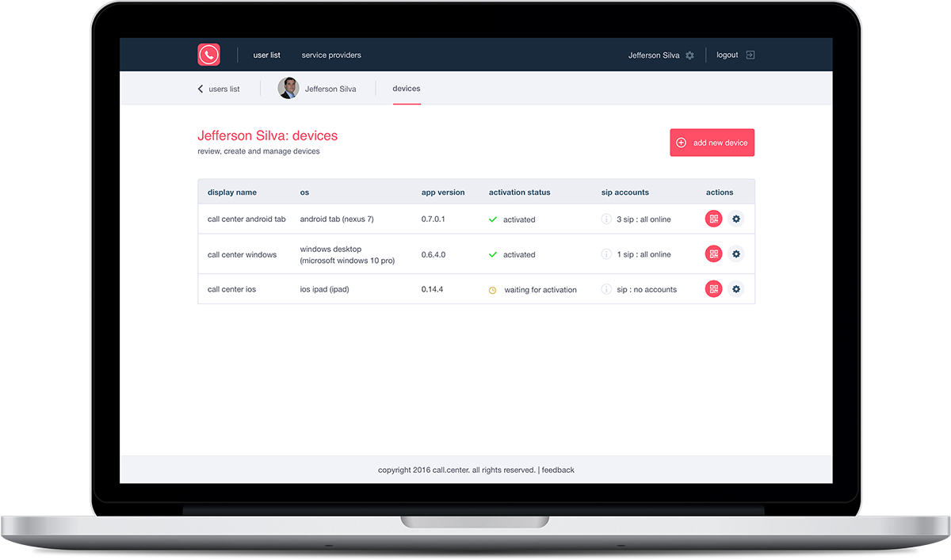Click copyright 2016 call.center footer text
The width and height of the screenshot is (951, 560).
(x=456, y=470)
